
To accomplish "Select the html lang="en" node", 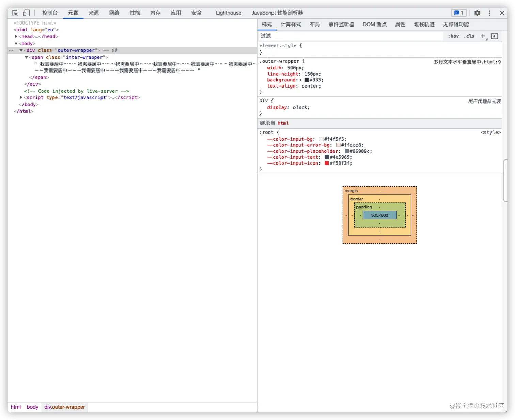I will click(x=36, y=30).
